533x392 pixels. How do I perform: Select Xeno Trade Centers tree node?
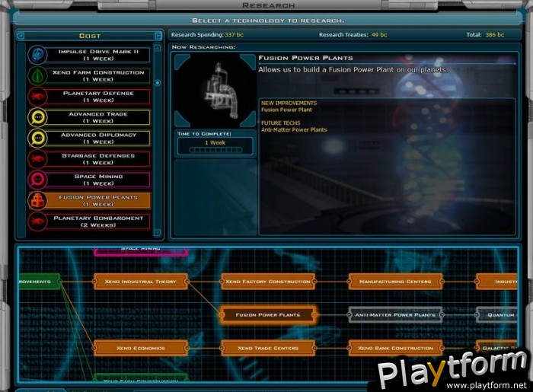pos(268,348)
